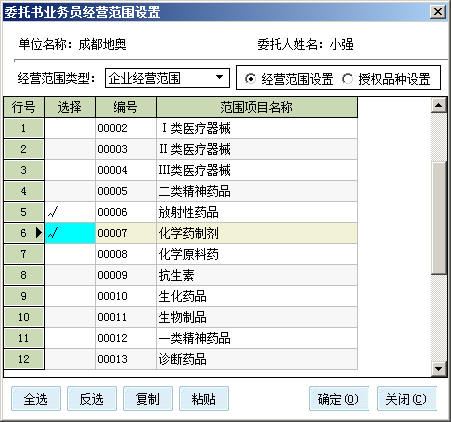Click the vertical scrollbar thumb

click(x=438, y=218)
